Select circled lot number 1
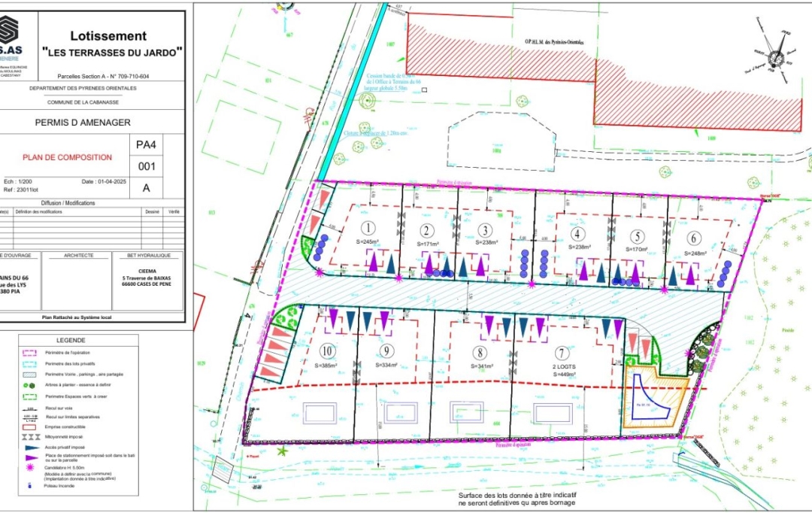The image size is (812, 513). coord(368,229)
